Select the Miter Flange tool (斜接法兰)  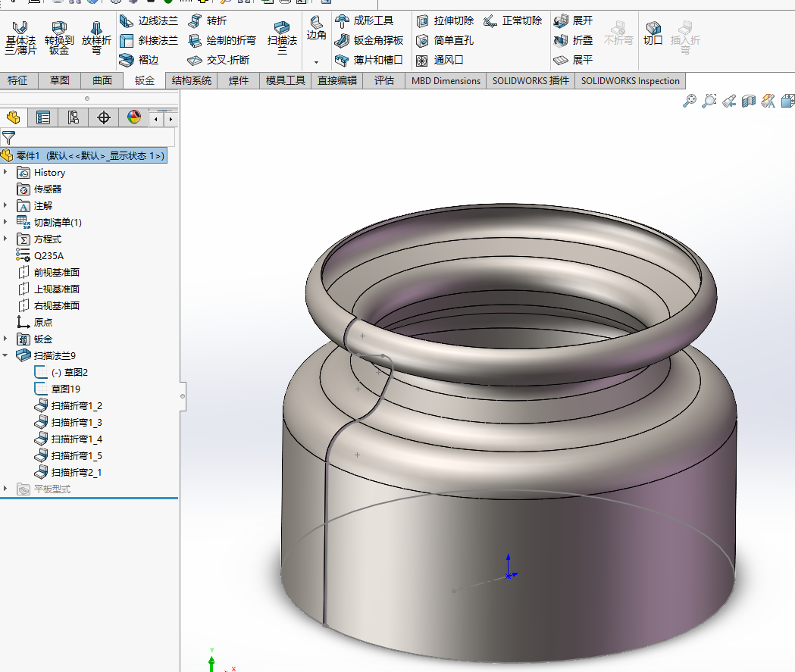(149, 41)
